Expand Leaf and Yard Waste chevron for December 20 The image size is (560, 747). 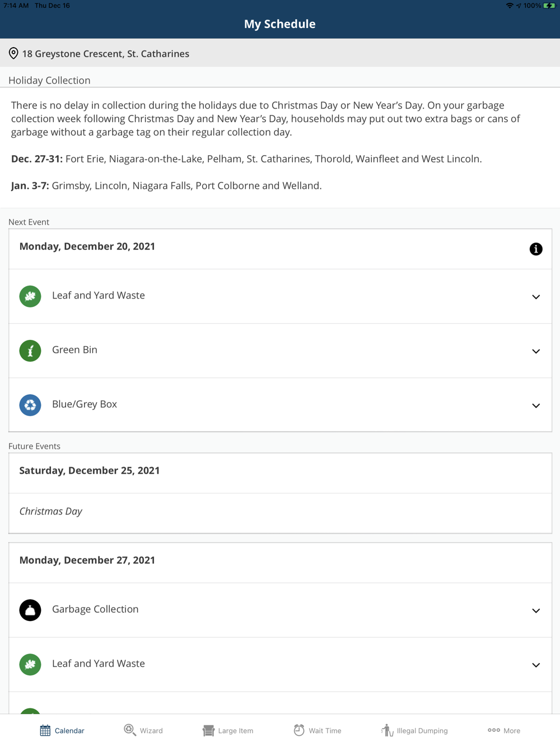(536, 297)
